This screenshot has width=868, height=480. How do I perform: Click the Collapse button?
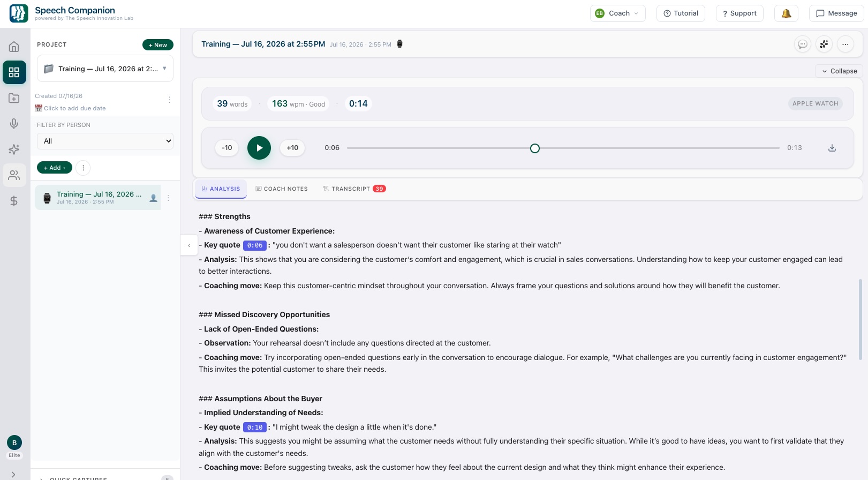[x=839, y=71]
